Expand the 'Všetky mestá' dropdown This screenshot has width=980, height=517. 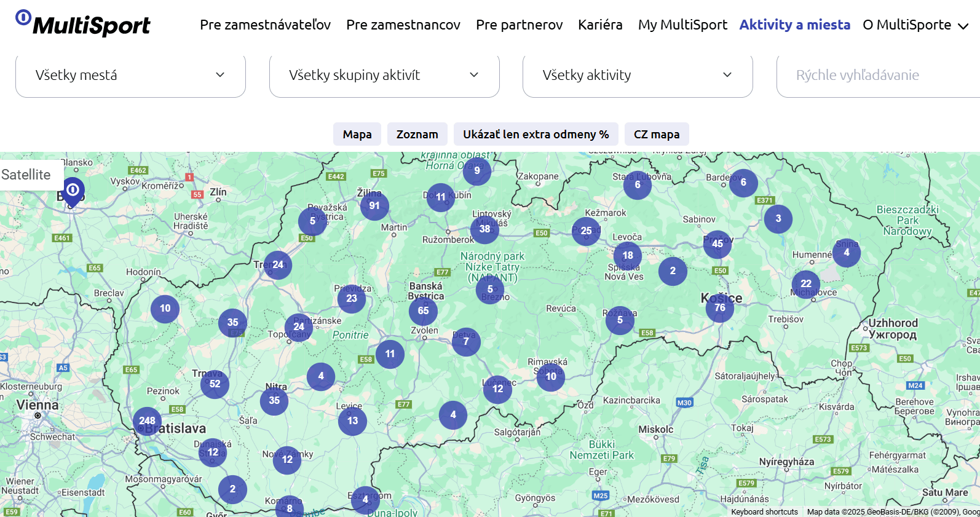[x=130, y=75]
